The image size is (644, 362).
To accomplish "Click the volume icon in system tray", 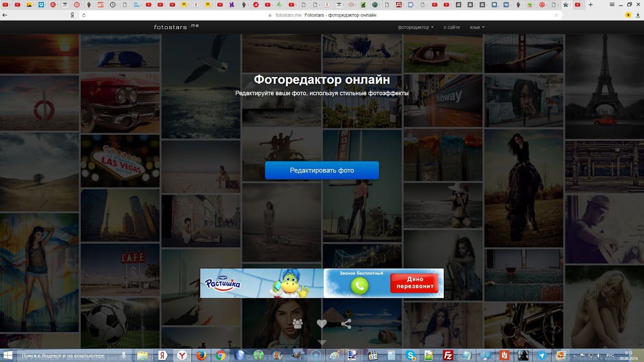I will pos(599,355).
